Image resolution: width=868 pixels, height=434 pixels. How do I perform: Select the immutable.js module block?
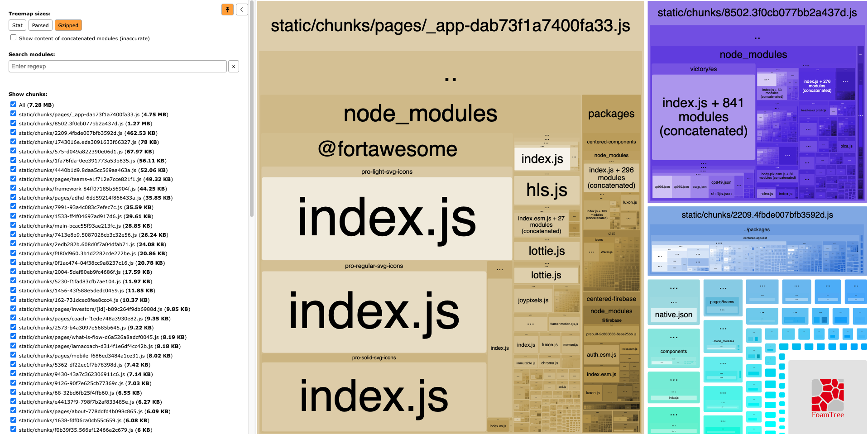(526, 363)
